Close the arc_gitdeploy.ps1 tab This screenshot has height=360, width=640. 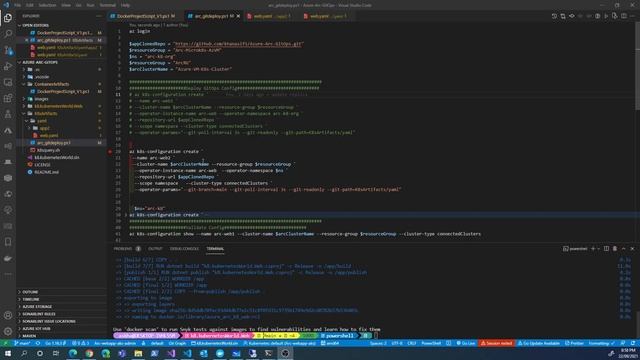coord(238,16)
